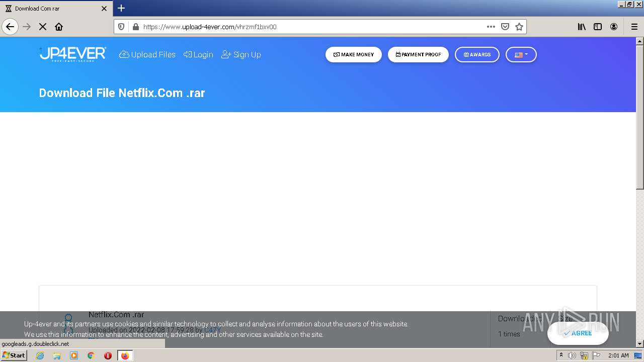Open the Firefox Library panel
Image resolution: width=644 pixels, height=362 pixels.
pyautogui.click(x=582, y=27)
